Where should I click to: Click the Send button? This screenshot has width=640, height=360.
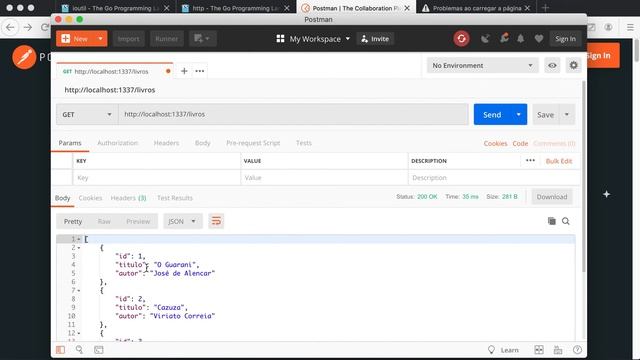[492, 114]
